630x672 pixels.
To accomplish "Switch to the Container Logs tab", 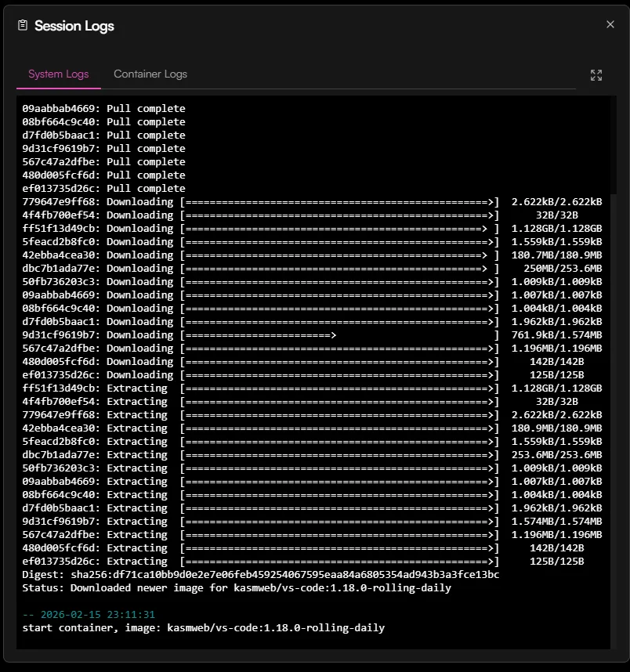I will click(x=150, y=74).
